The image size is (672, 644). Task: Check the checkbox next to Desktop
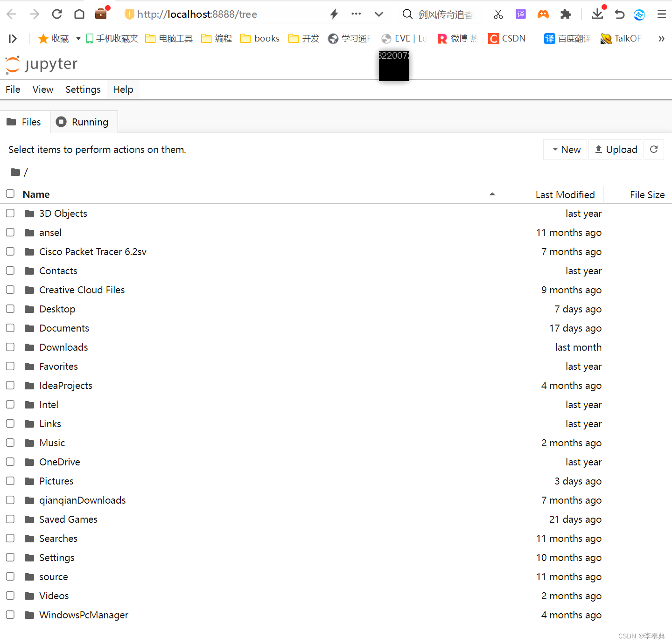[x=10, y=309]
